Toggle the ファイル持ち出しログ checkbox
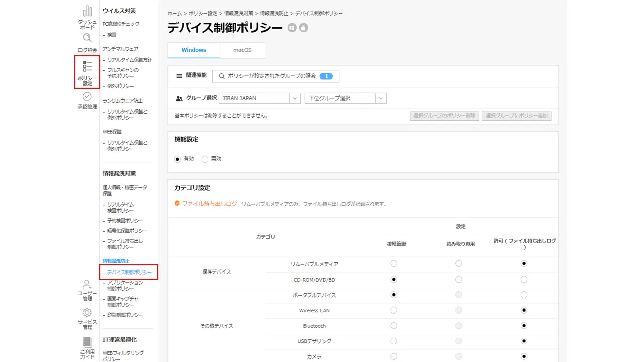 coord(177,204)
